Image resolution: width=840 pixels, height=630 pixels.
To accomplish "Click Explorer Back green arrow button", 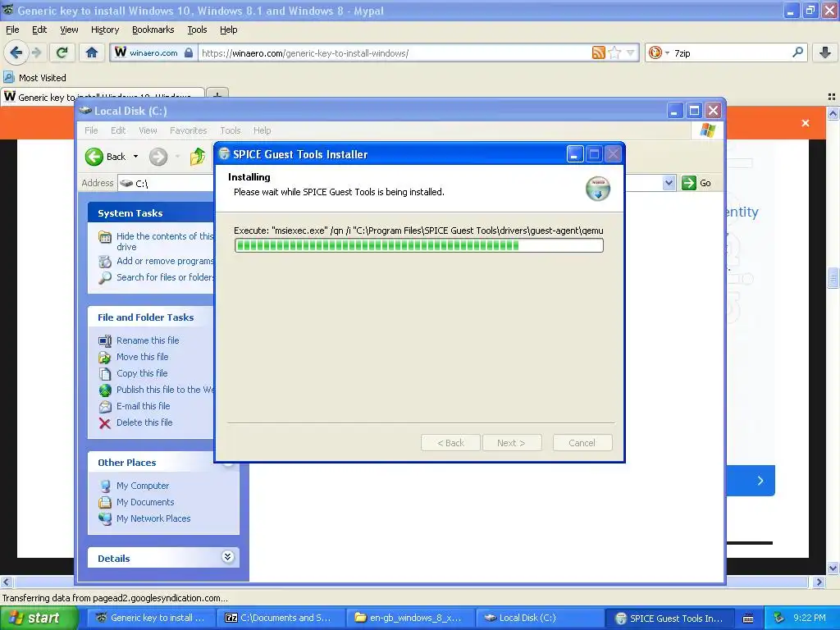I will [94, 157].
